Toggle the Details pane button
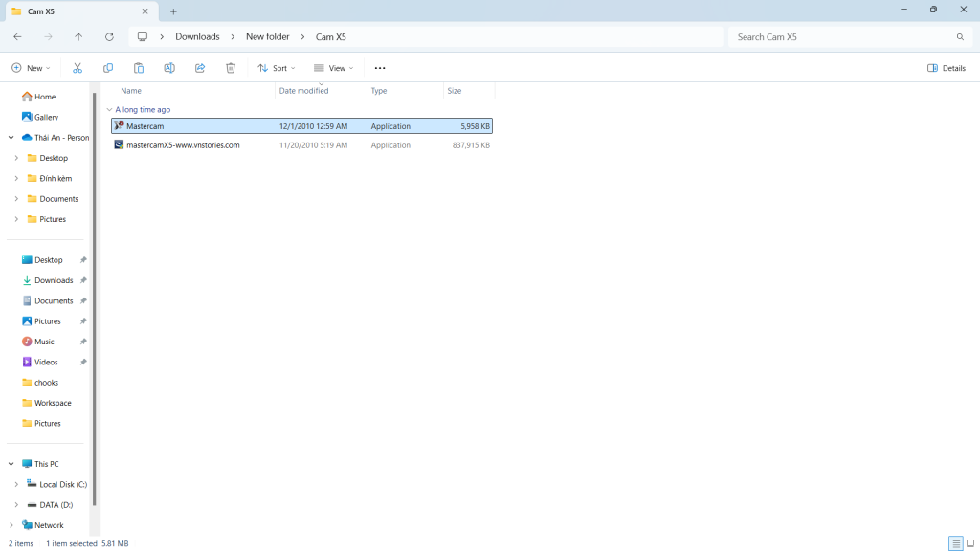 coord(947,68)
